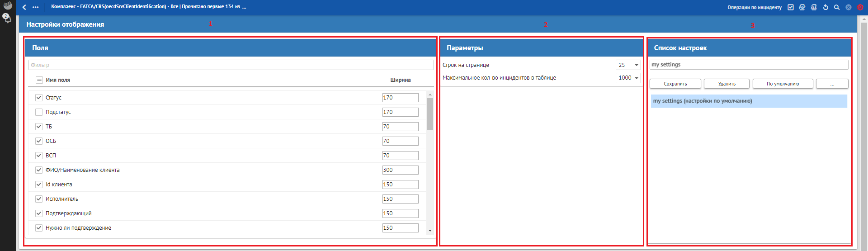Click the back arrow in the header

point(24,7)
